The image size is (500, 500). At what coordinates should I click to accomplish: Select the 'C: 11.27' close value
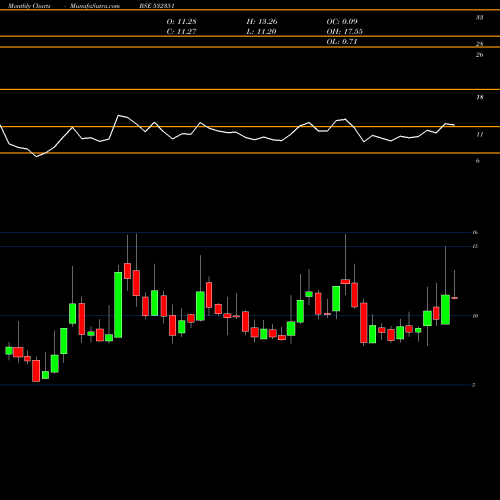[181, 32]
